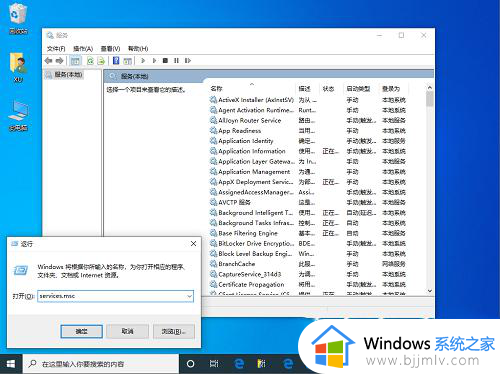
Task: Select the Application Management service
Action: 308,172
